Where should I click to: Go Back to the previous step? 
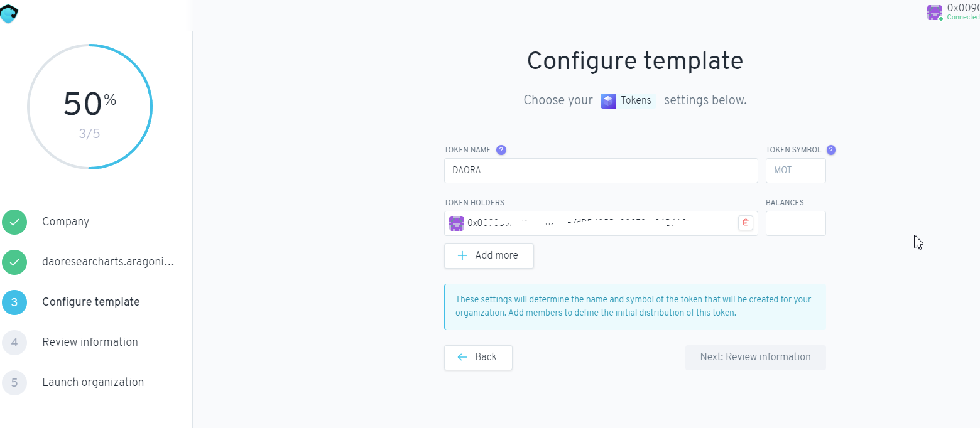pyautogui.click(x=478, y=357)
